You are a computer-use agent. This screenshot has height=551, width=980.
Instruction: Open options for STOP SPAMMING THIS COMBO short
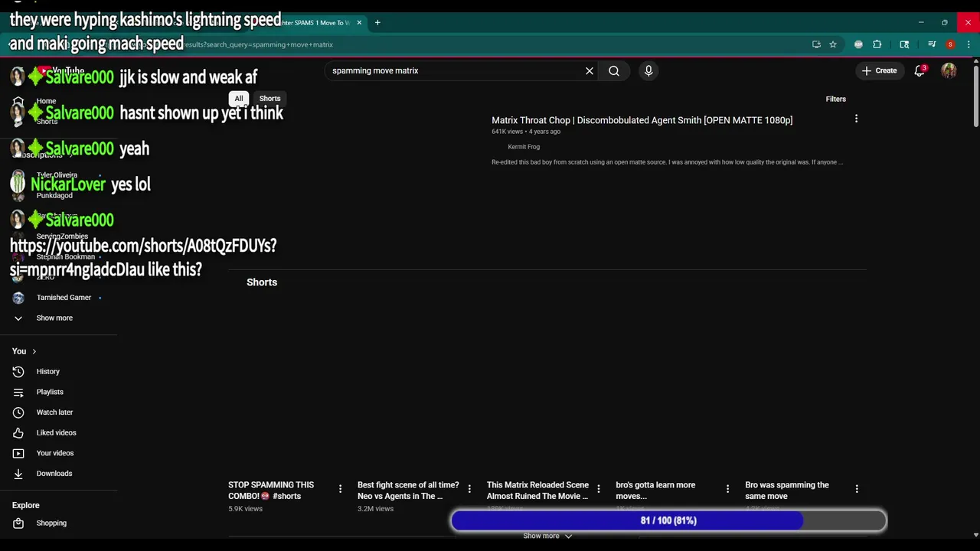click(x=340, y=488)
